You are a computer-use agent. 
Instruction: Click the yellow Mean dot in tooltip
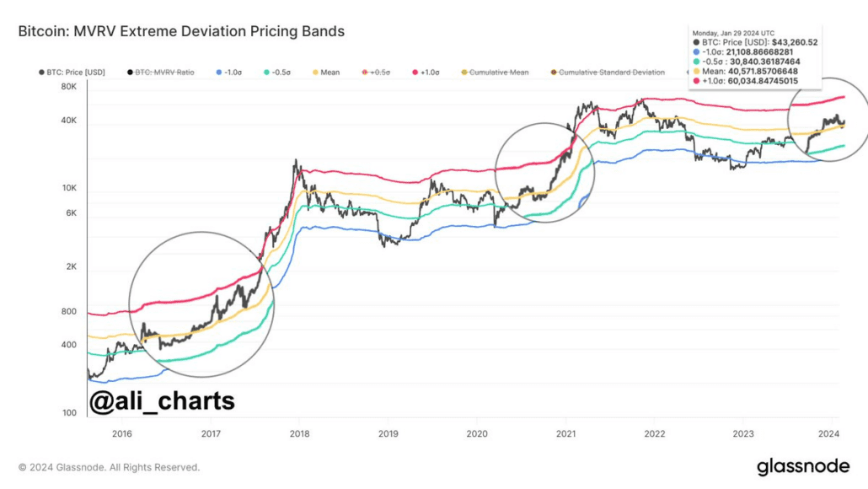696,72
